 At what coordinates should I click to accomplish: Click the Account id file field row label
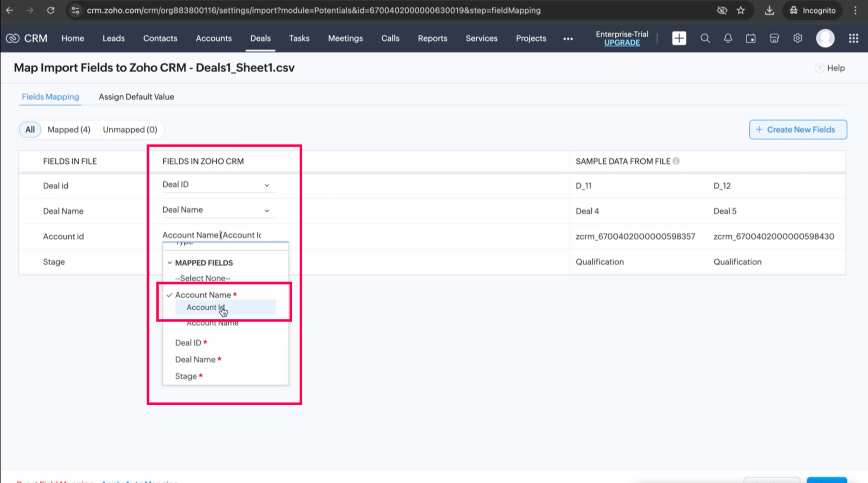pos(63,237)
